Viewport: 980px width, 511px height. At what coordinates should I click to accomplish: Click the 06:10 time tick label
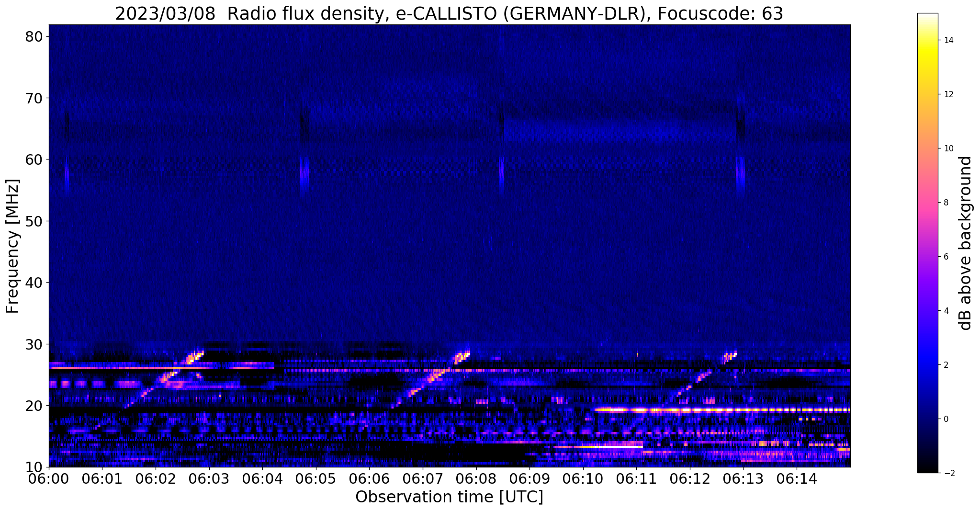click(583, 478)
